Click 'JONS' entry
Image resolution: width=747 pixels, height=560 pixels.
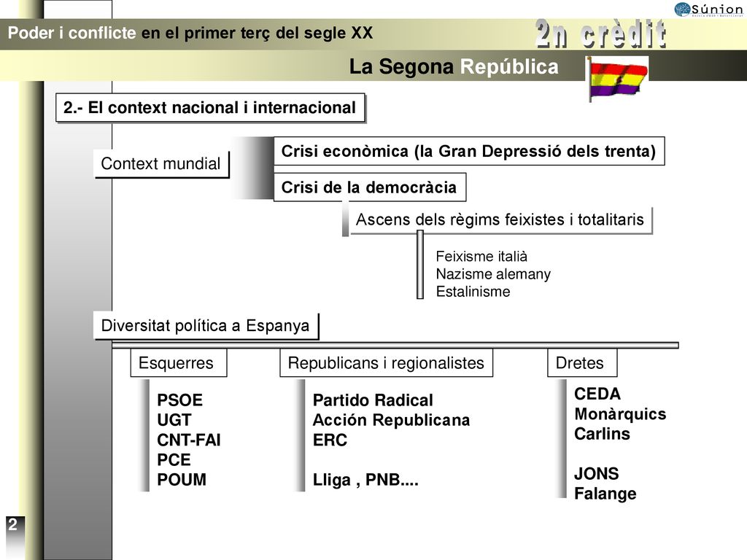click(597, 474)
